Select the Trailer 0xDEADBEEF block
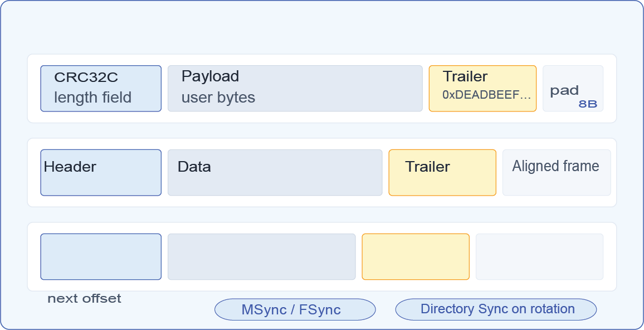644x330 pixels. click(x=482, y=88)
